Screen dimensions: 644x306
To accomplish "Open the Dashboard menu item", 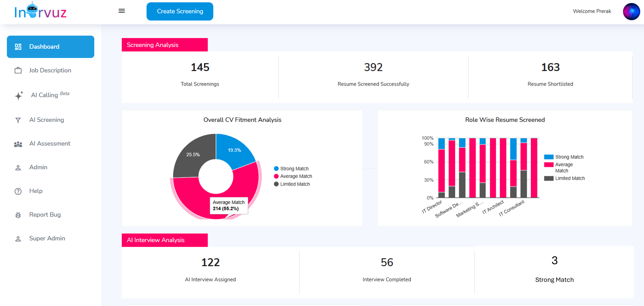I will coord(50,47).
